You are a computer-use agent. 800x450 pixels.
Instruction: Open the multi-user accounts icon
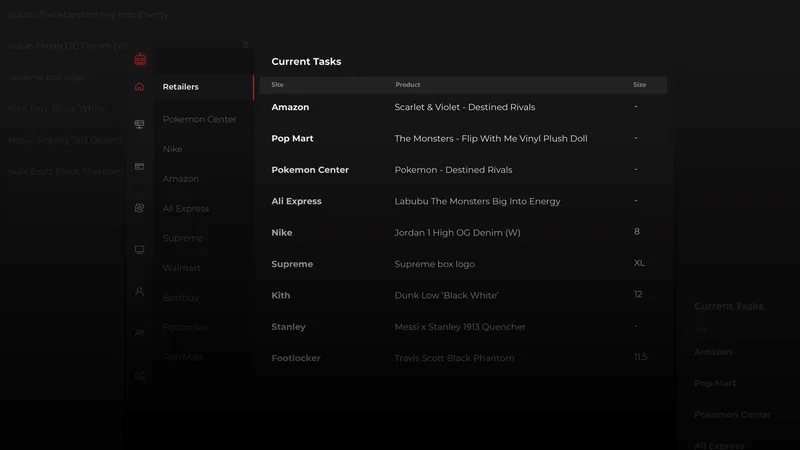pyautogui.click(x=139, y=333)
